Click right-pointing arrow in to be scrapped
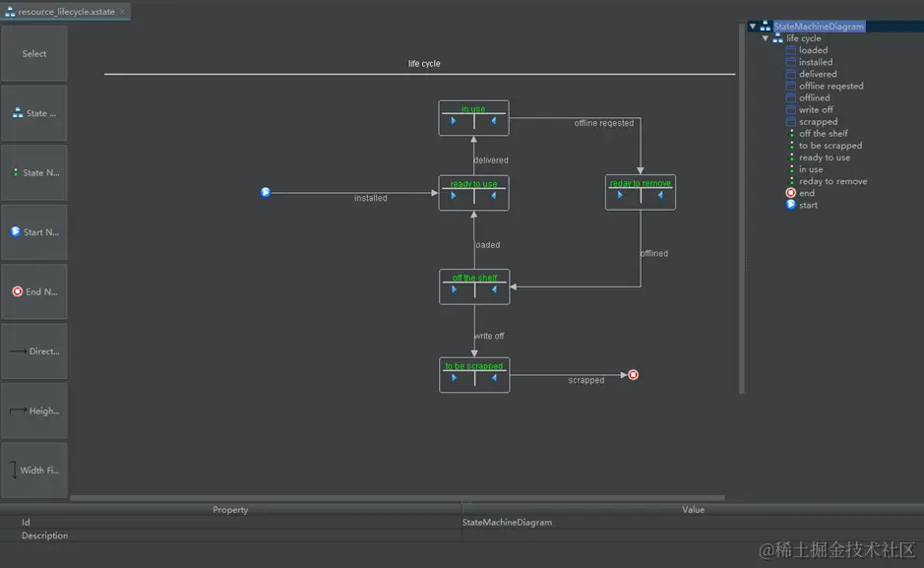 [x=454, y=378]
